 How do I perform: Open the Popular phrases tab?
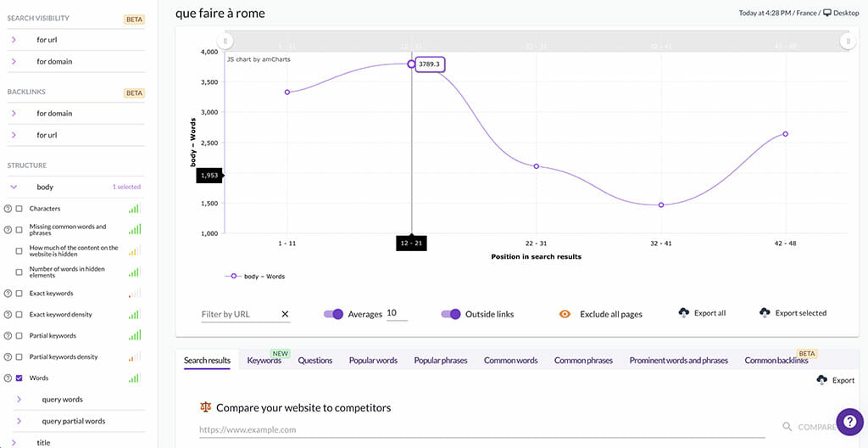(x=441, y=361)
